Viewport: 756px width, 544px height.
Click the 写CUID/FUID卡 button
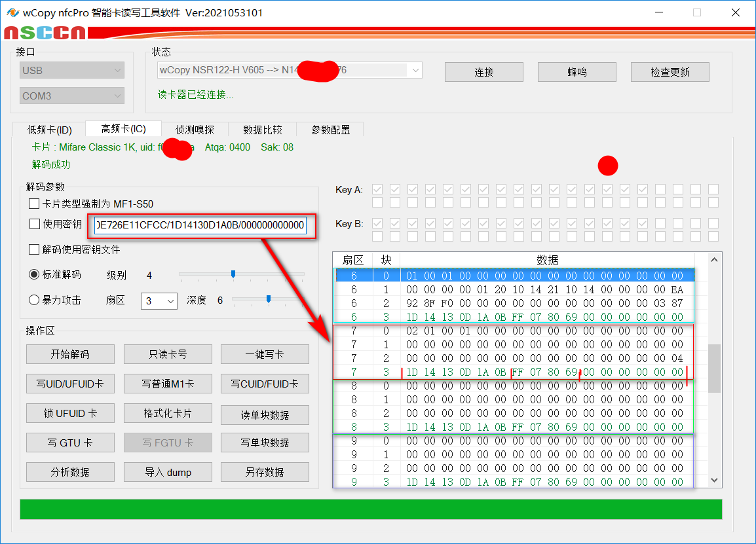(265, 384)
